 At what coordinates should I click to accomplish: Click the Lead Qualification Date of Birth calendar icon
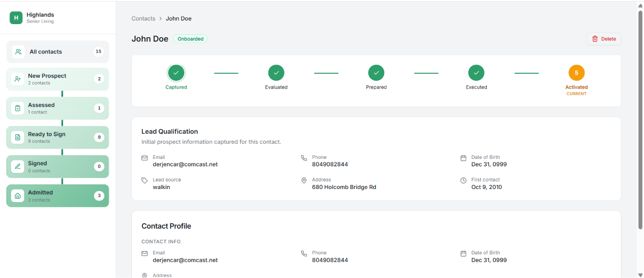tap(463, 158)
